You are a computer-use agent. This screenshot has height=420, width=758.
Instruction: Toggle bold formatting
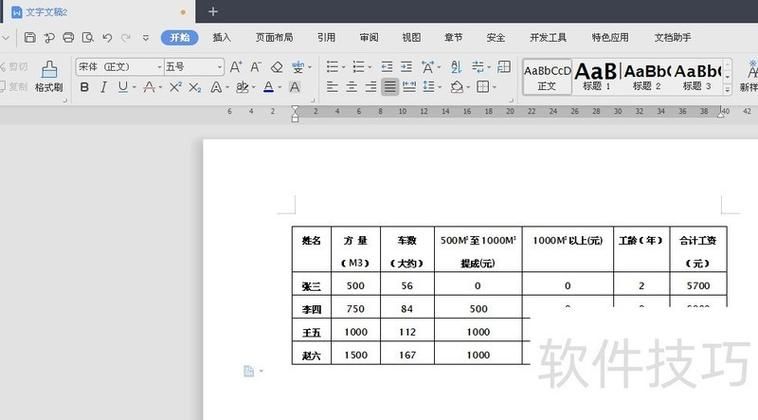click(x=85, y=87)
